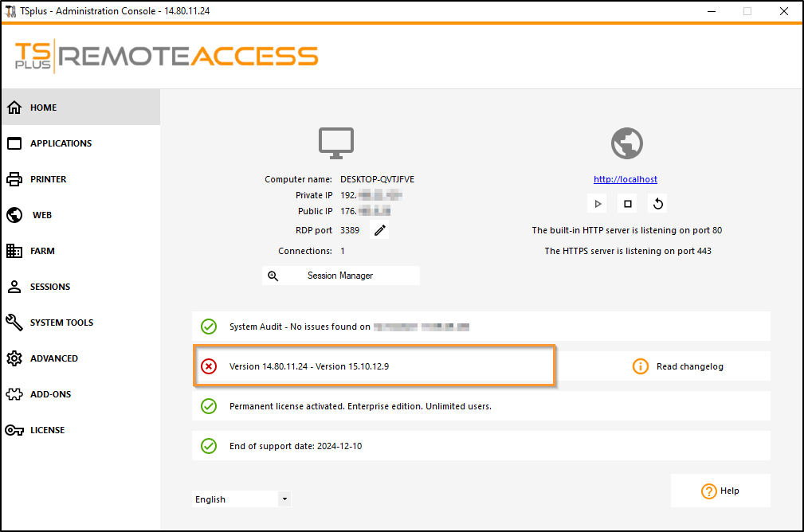
Task: Click the orange question mark Help icon
Action: [709, 491]
